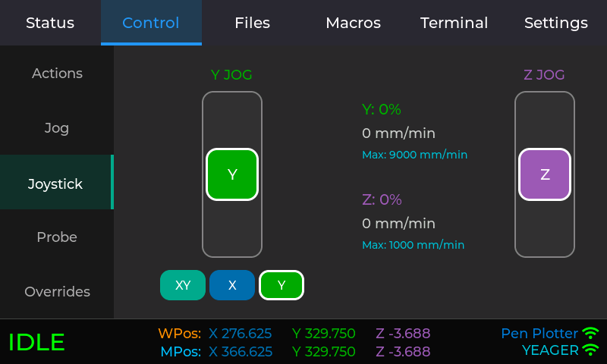Screen dimensions: 607x364
Task: Go to the Terminal tab
Action: pos(454,23)
